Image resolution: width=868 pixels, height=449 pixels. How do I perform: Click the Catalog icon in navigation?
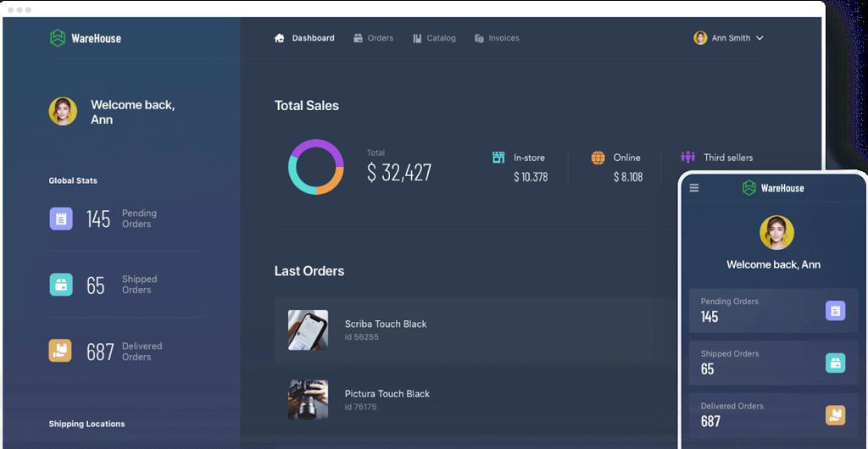[x=417, y=38]
